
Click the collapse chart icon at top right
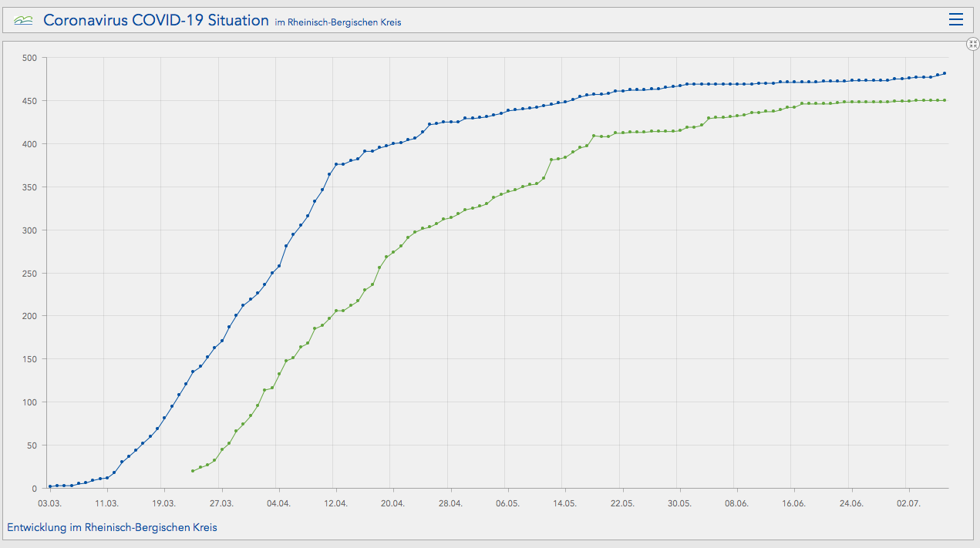pyautogui.click(x=972, y=45)
